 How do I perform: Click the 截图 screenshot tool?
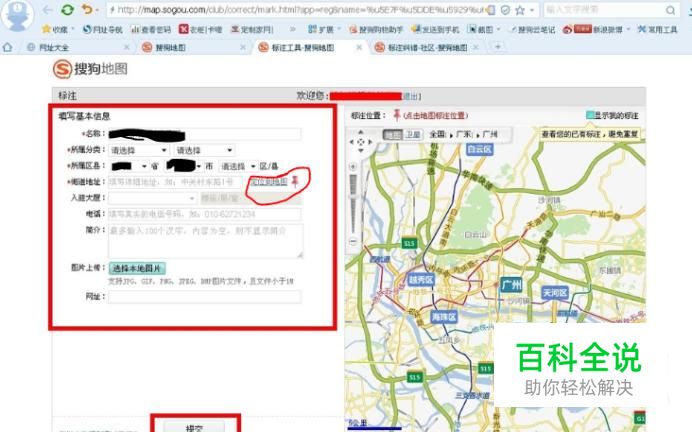[x=480, y=30]
